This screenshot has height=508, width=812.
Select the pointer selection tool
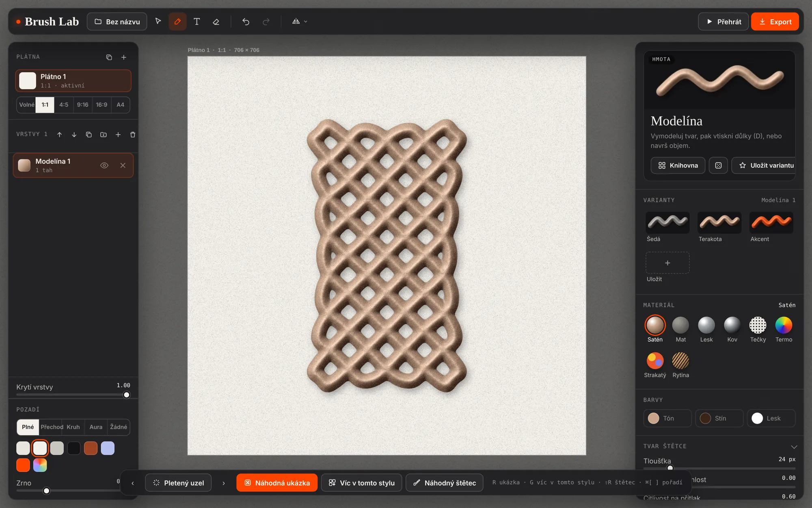click(x=158, y=22)
